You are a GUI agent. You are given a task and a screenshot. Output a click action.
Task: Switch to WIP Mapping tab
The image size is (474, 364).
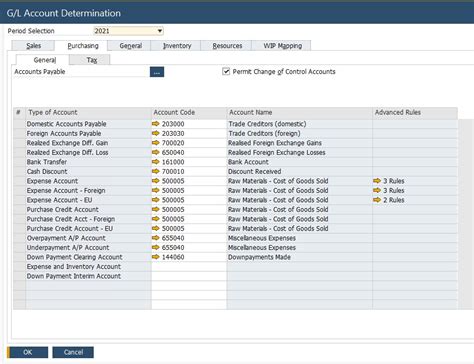pos(283,46)
